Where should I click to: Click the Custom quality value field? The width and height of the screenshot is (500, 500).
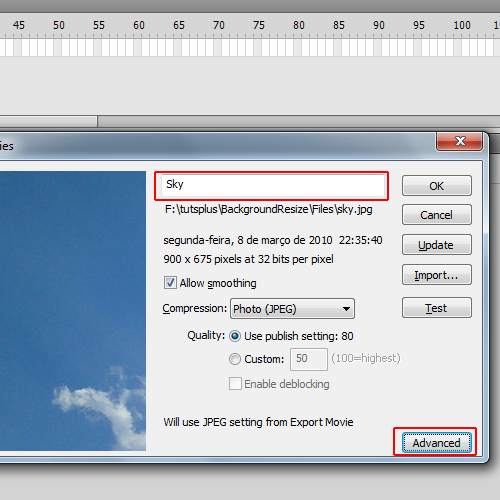click(309, 359)
